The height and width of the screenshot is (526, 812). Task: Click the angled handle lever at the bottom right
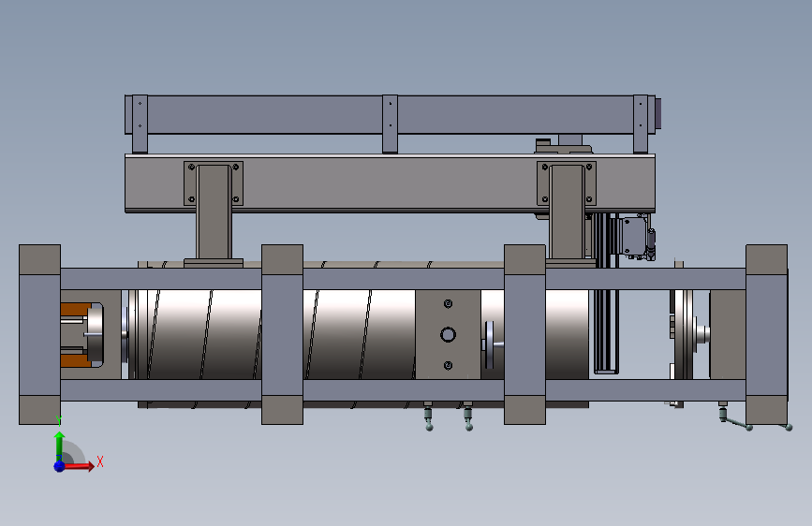pyautogui.click(x=735, y=417)
